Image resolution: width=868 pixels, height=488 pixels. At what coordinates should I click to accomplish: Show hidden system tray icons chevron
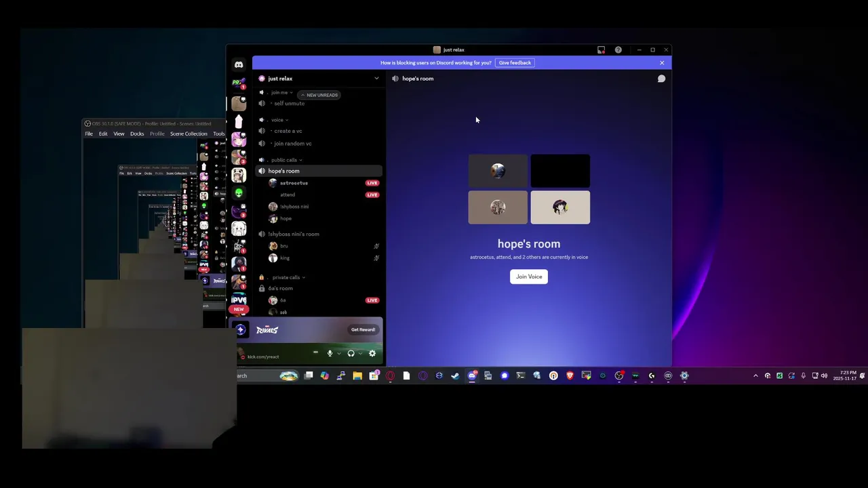[755, 375]
